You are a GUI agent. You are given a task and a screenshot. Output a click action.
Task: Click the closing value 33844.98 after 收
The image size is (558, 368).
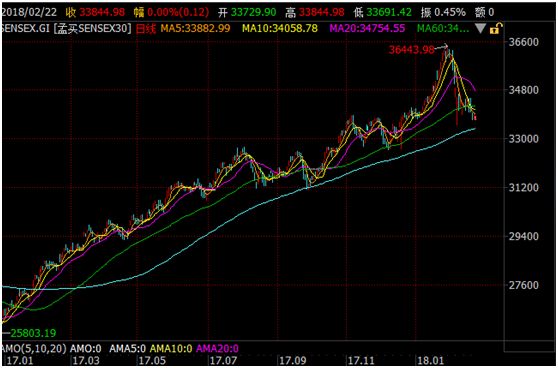[102, 12]
